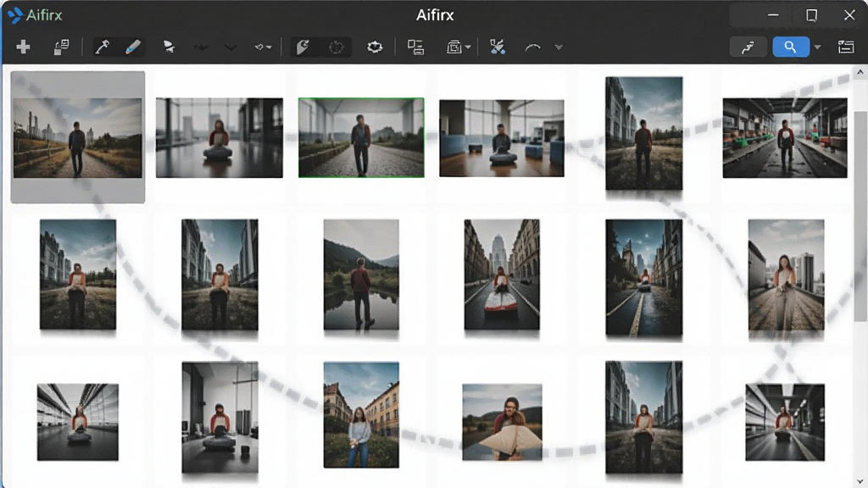Viewport: 868px width, 488px height.
Task: Select the market hall thumbnail with green stalls
Action: point(785,138)
